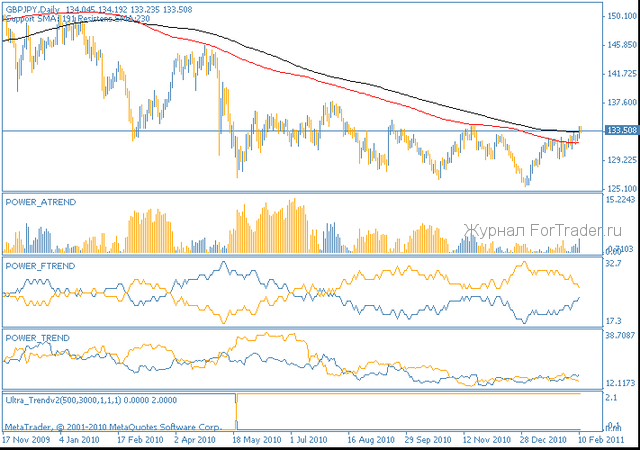This screenshot has width=640, height=450.
Task: Click the 125.100 price scale value
Action: point(622,188)
